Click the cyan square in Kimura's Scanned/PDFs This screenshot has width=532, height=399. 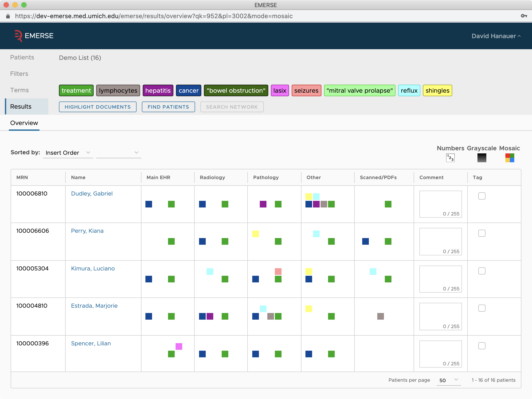pos(373,272)
